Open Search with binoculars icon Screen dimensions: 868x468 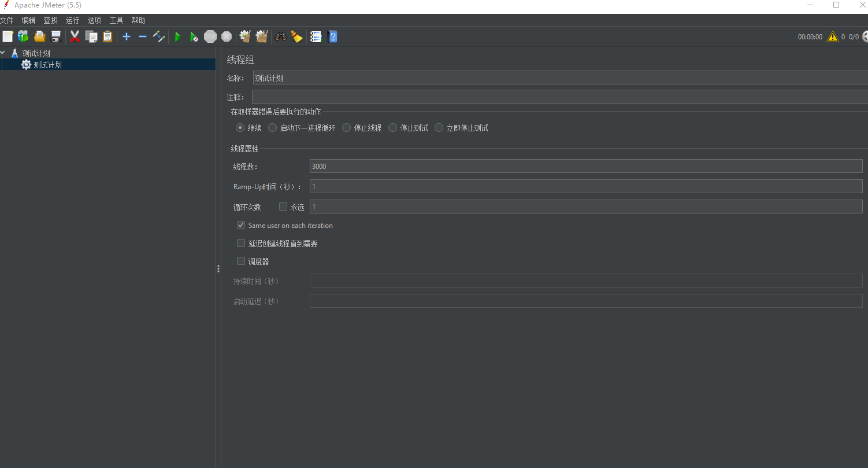[281, 36]
